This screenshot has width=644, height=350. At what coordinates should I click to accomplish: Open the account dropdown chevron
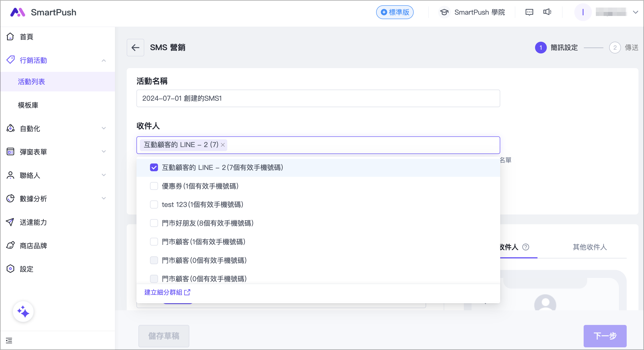pyautogui.click(x=635, y=12)
